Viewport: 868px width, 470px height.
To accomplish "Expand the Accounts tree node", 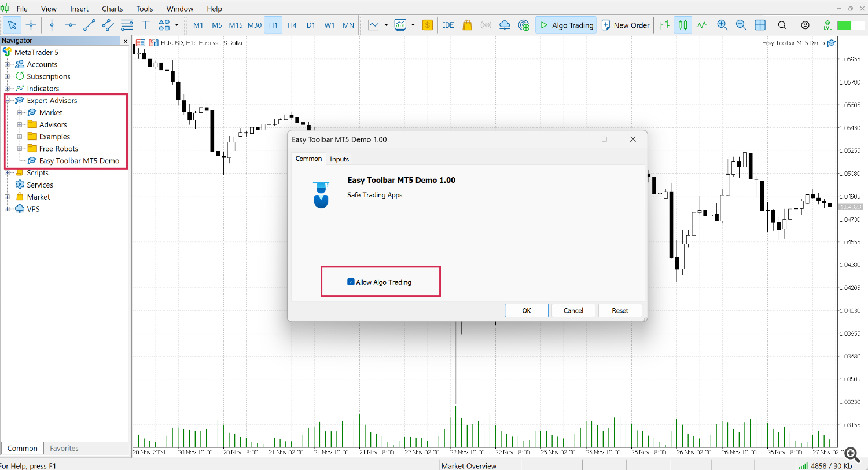I will coord(8,64).
